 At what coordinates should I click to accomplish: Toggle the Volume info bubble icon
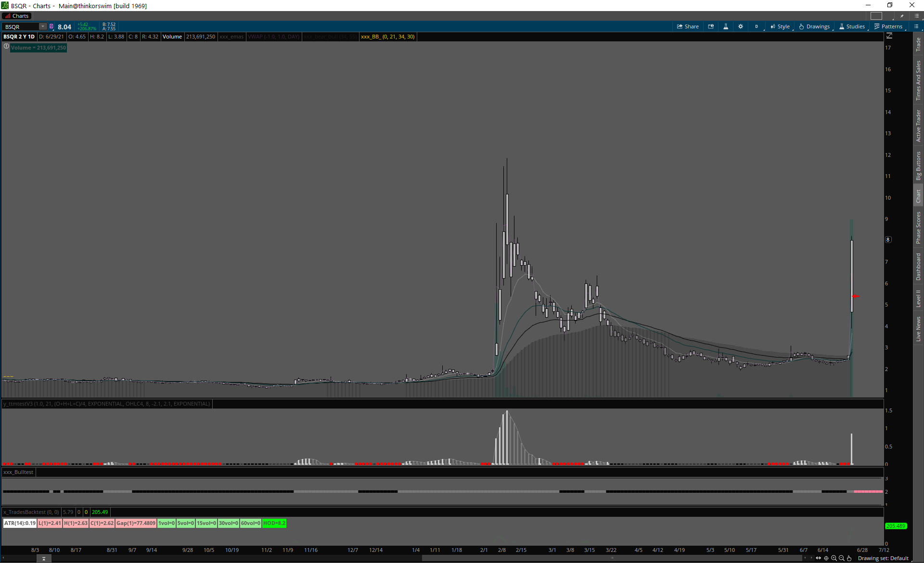point(6,47)
